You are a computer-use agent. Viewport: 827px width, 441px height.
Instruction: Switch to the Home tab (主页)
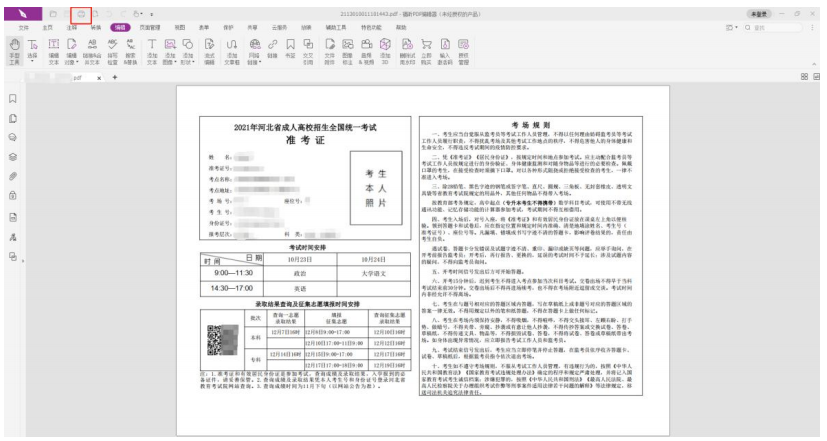coord(47,27)
